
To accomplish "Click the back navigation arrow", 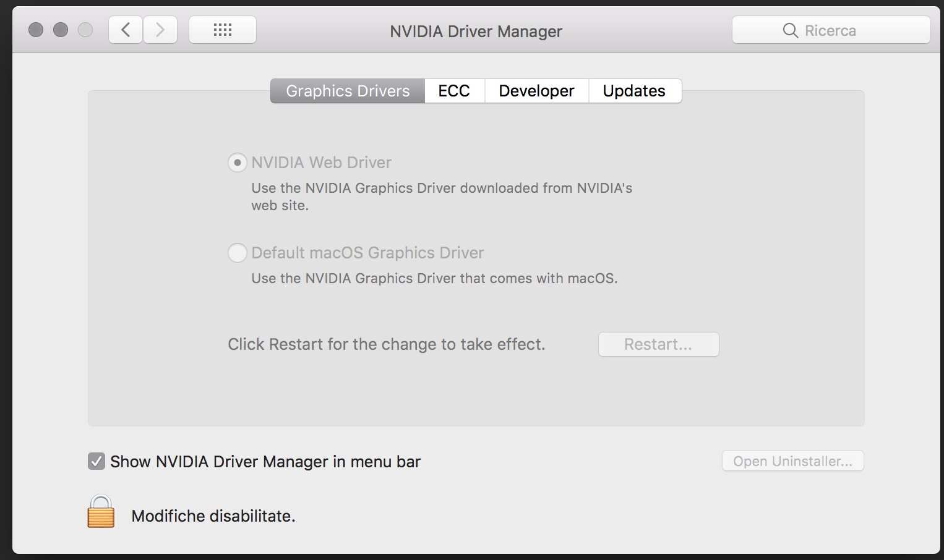I will [126, 30].
